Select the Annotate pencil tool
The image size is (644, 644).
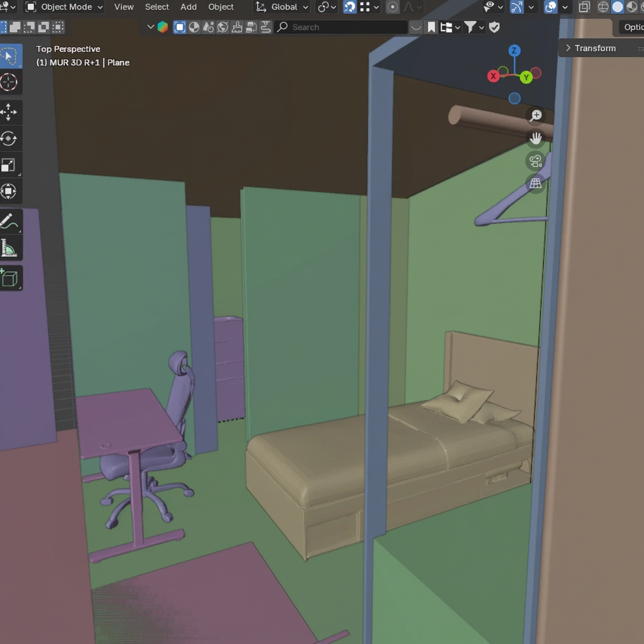(x=9, y=221)
